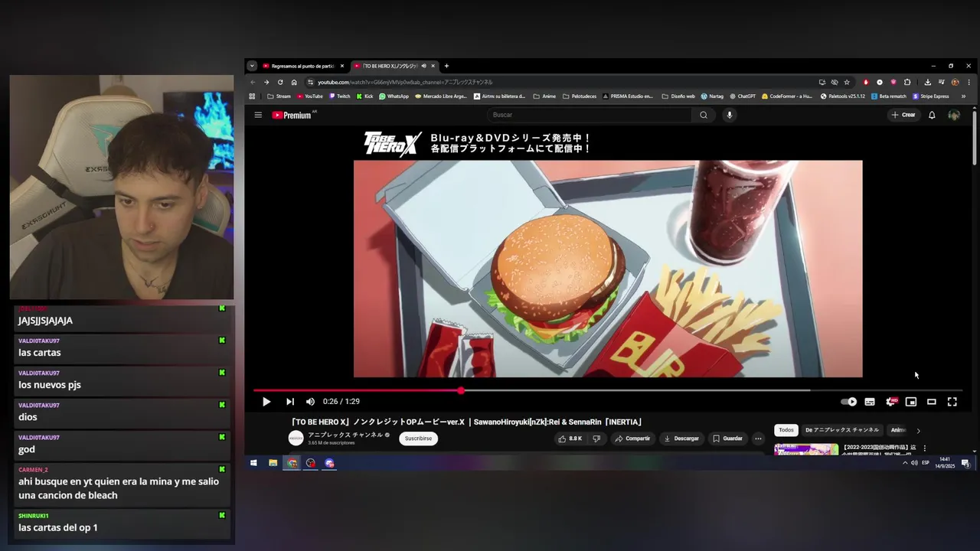The height and width of the screenshot is (551, 980).
Task: Bookmark this page with star icon
Action: click(847, 82)
